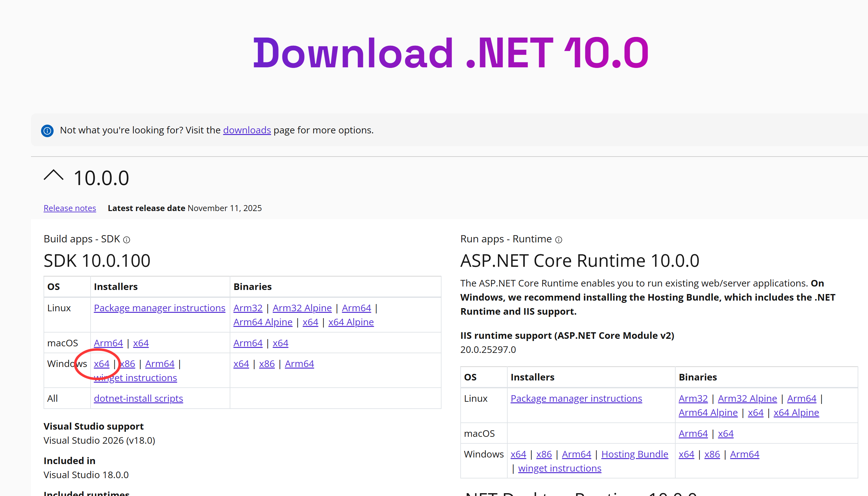Screen dimensions: 868x496
Task: Click the info icon in the notification banner
Action: click(47, 131)
